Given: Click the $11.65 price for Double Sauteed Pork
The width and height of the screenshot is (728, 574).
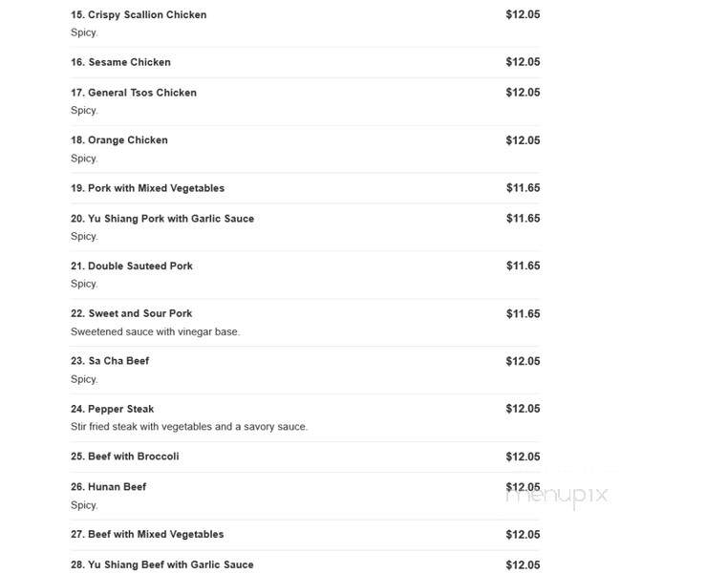Looking at the screenshot, I should (x=524, y=266).
